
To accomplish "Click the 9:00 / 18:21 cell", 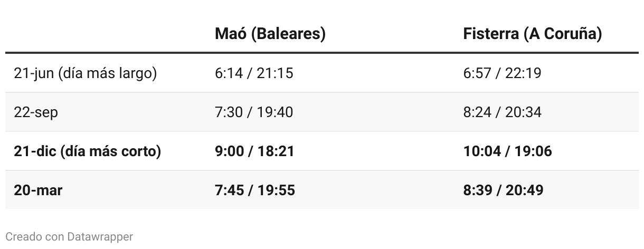I will click(x=254, y=151).
